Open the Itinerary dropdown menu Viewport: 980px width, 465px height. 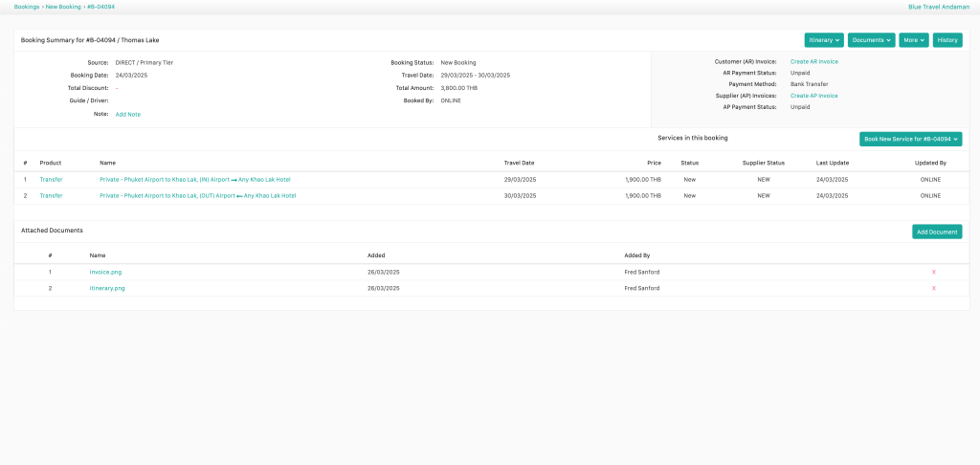(824, 40)
